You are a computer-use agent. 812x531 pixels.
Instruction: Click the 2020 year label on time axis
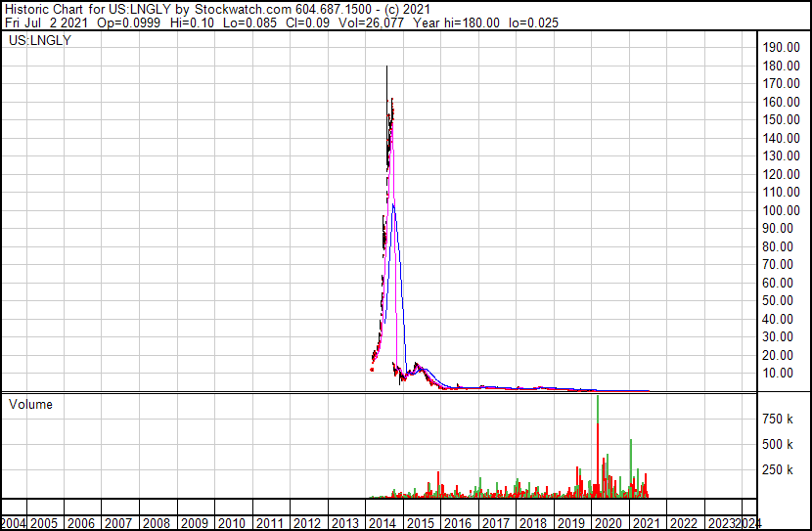[x=609, y=524]
